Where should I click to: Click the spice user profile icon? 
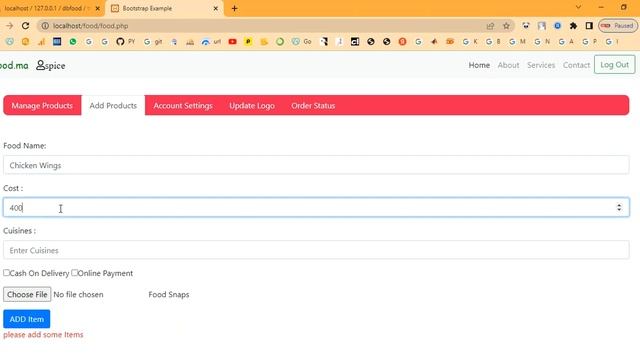tap(40, 65)
